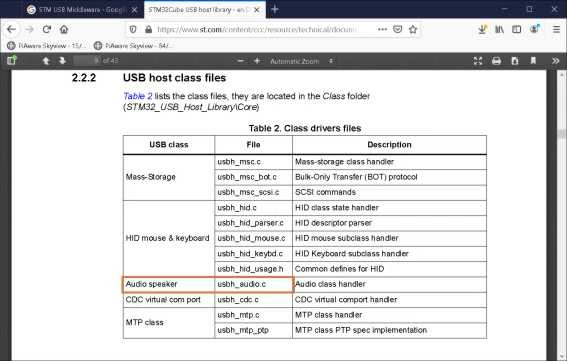This screenshot has width=567, height=361.
Task: Reload the current page
Action: tap(47, 29)
